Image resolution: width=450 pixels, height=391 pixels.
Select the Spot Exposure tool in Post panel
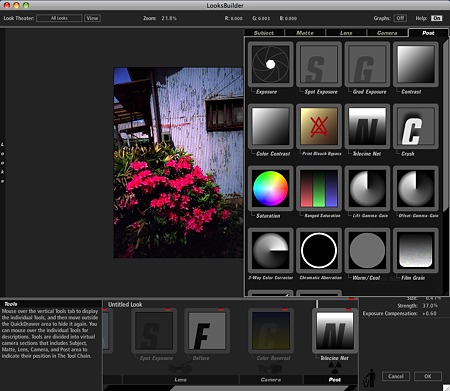pyautogui.click(x=319, y=64)
